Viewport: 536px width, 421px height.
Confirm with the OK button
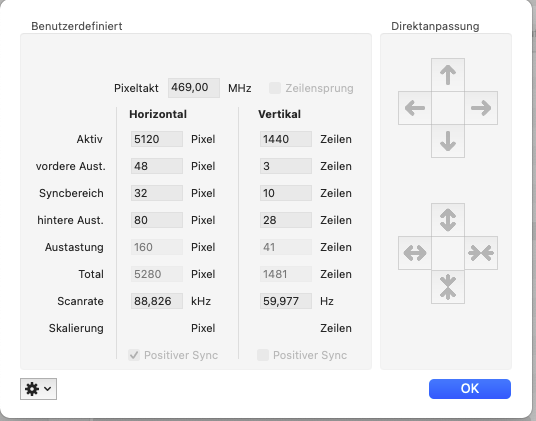click(x=470, y=389)
